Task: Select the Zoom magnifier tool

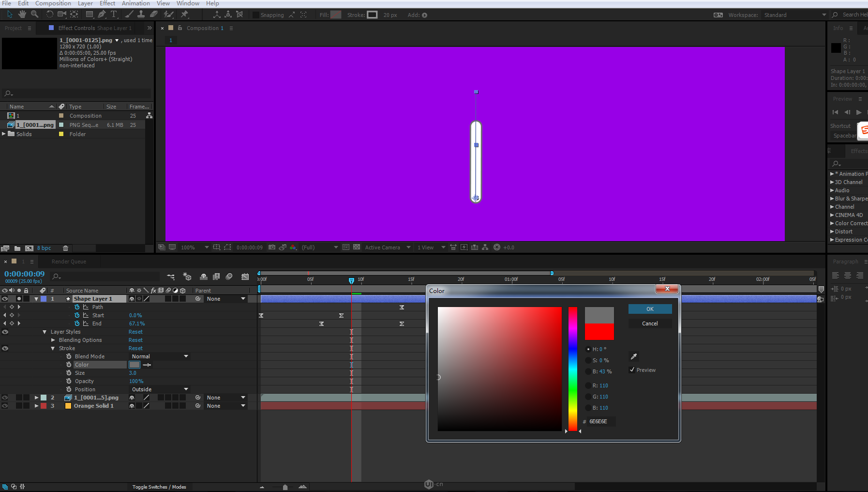Action: point(35,15)
